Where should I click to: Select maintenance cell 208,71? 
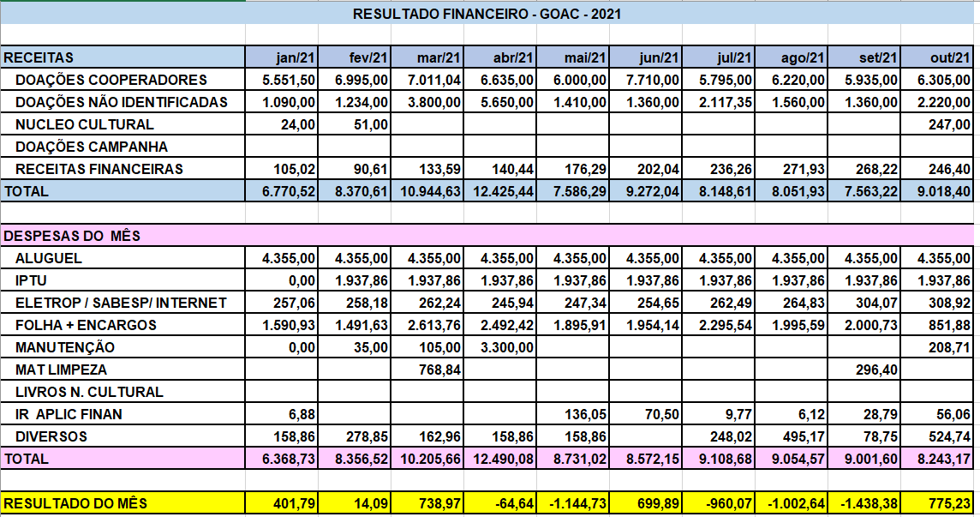click(x=937, y=347)
